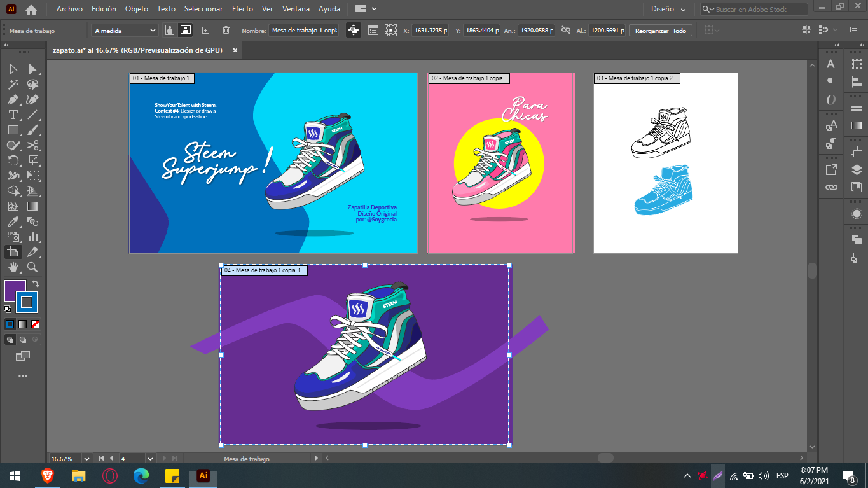Activate the Hand tool
Viewport: 868px width, 488px height.
[13, 267]
